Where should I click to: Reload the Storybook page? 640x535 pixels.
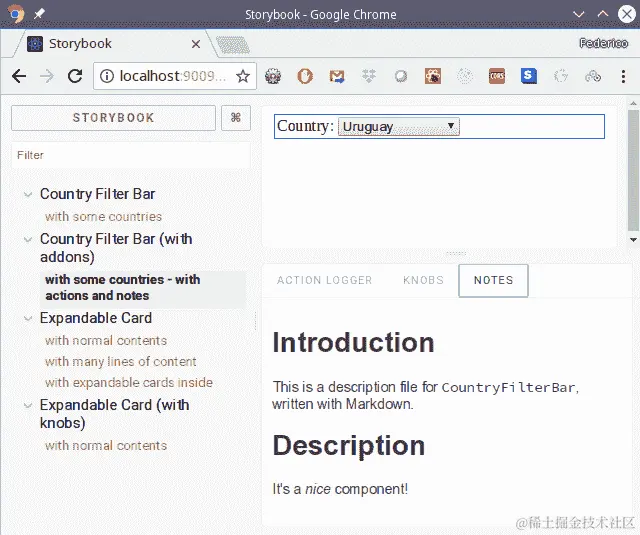(75, 76)
